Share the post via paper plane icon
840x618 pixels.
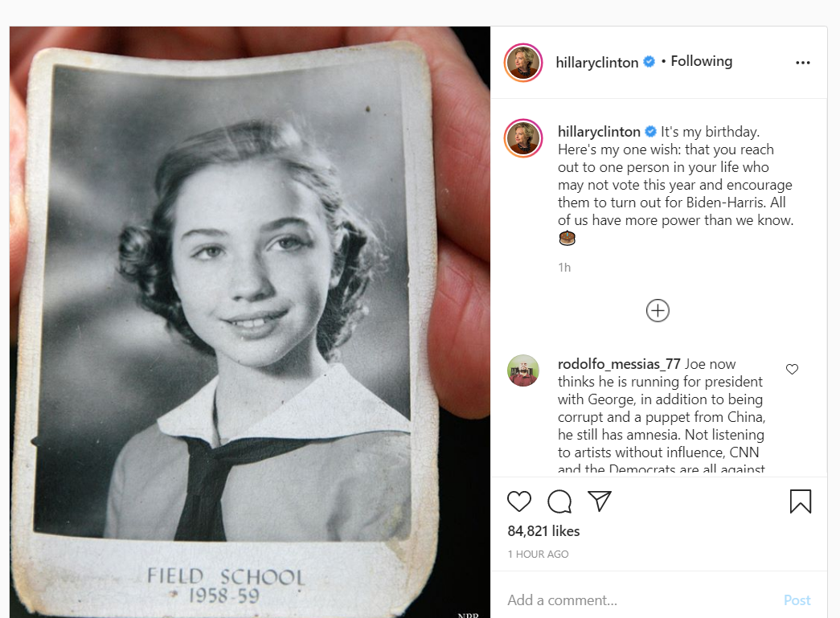click(600, 501)
